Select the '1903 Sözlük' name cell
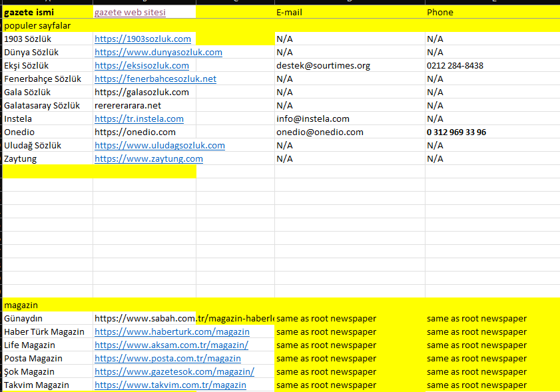This screenshot has width=560, height=392. 47,39
